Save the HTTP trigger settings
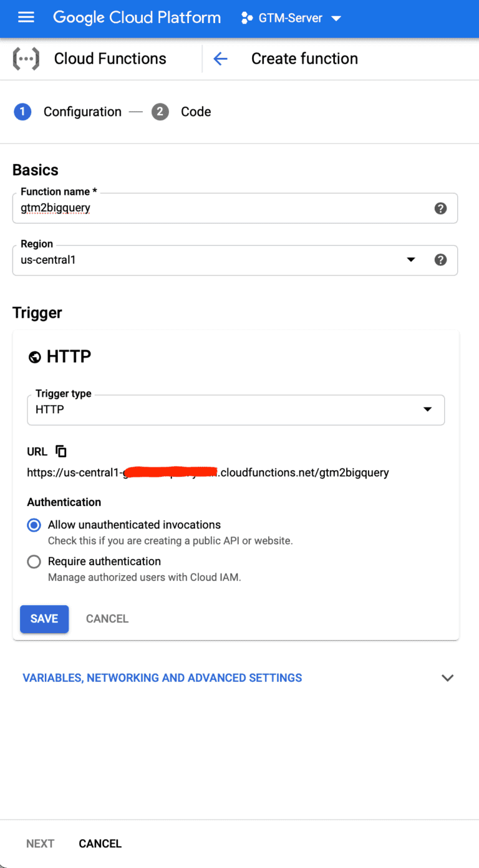 click(x=44, y=618)
